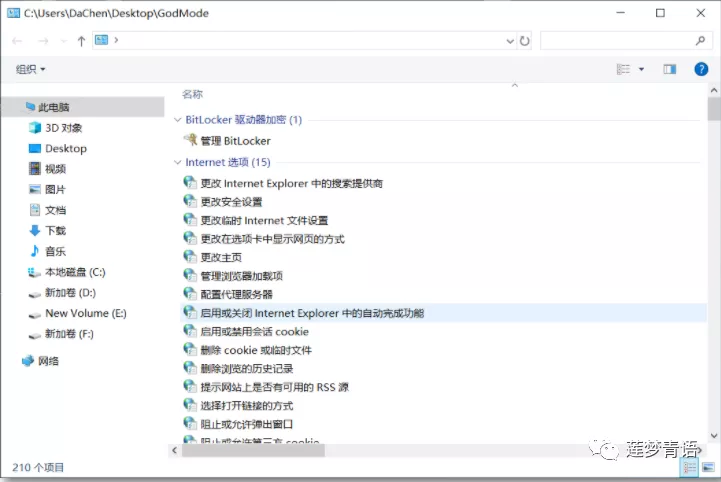Switch to details view in status bar
The image size is (721, 482).
pos(689,468)
